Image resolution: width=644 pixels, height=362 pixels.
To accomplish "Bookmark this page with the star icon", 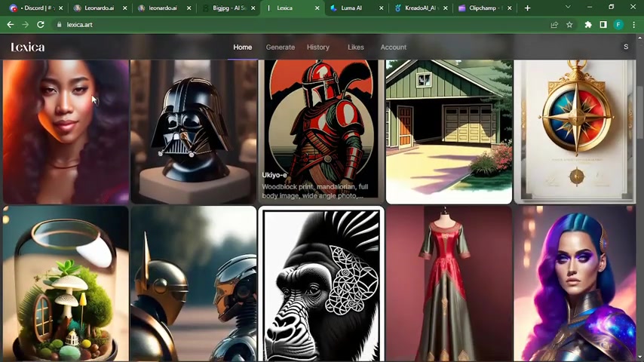I will pyautogui.click(x=569, y=25).
